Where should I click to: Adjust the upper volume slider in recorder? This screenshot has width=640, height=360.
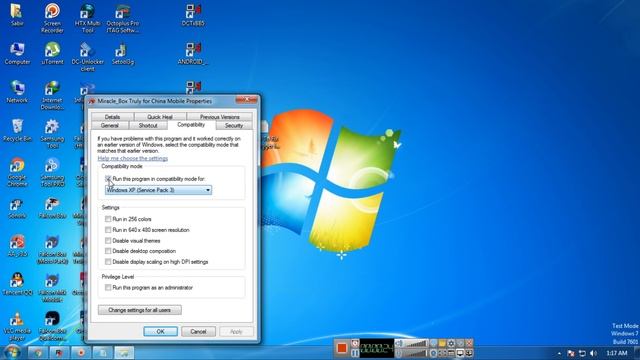click(x=415, y=344)
